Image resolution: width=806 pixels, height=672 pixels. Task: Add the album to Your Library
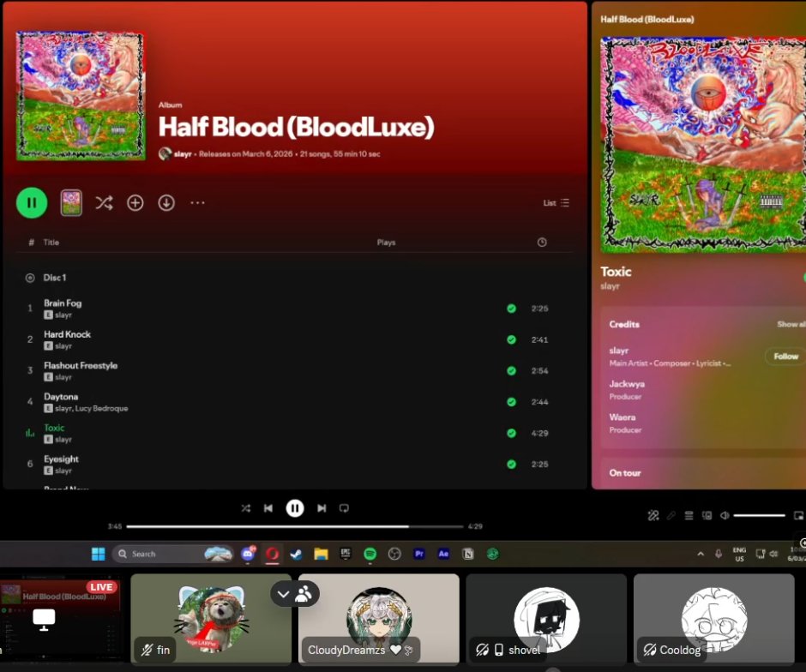point(135,203)
